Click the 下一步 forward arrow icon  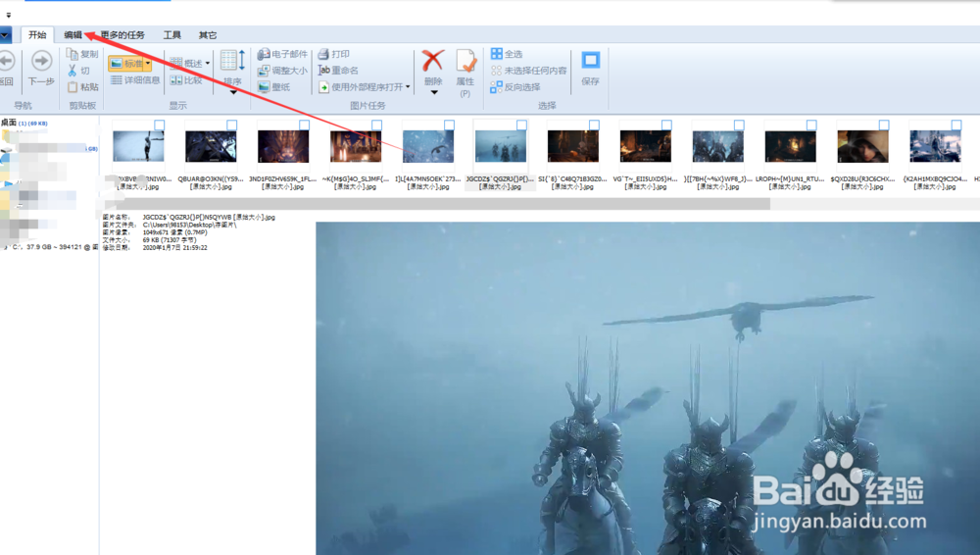coord(42,61)
